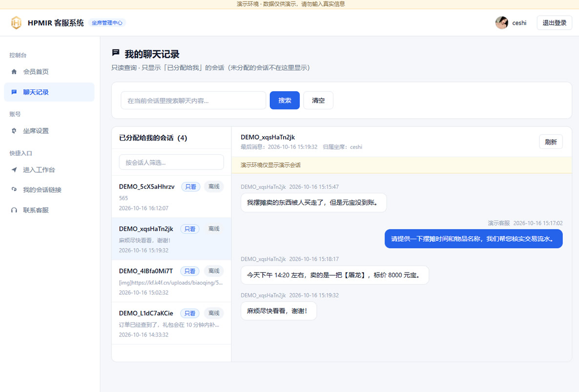
Task: Click the 坐席管理中心 badge
Action: [107, 23]
